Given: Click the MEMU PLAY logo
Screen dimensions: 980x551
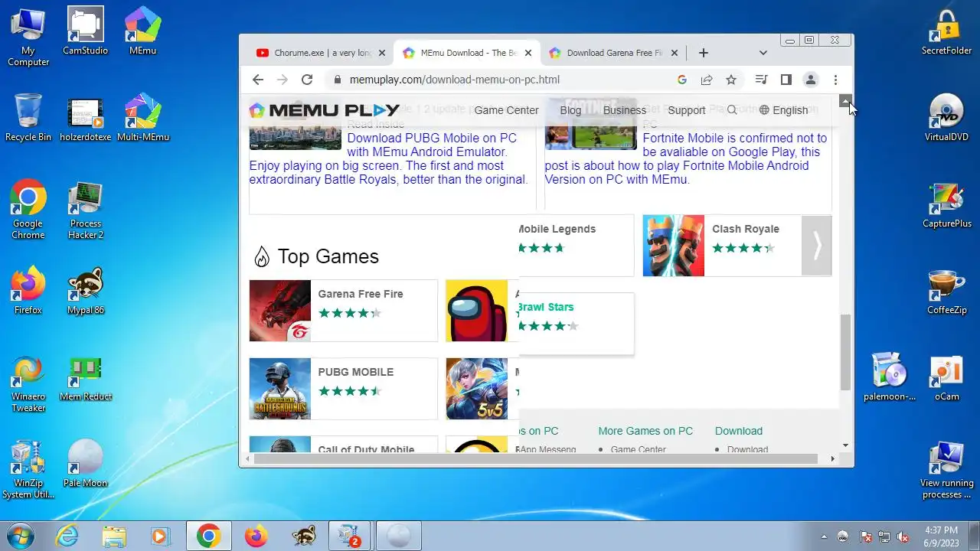Looking at the screenshot, I should (324, 110).
